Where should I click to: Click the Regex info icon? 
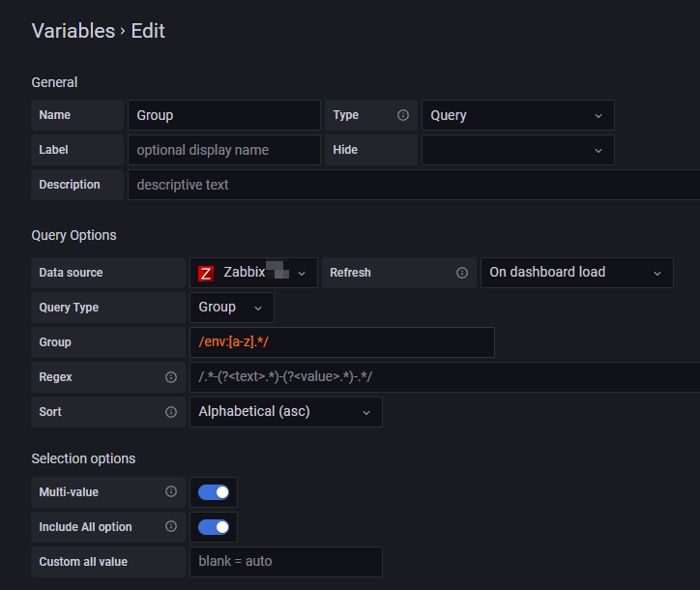[x=171, y=377]
